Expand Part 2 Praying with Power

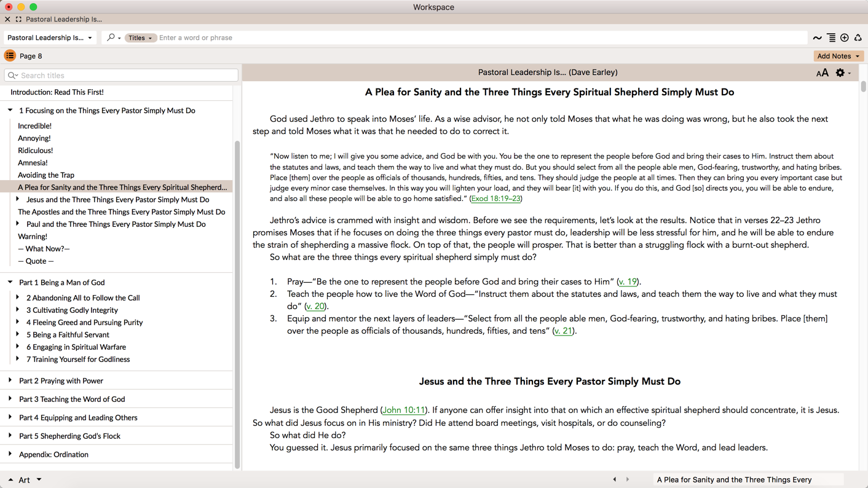[10, 380]
